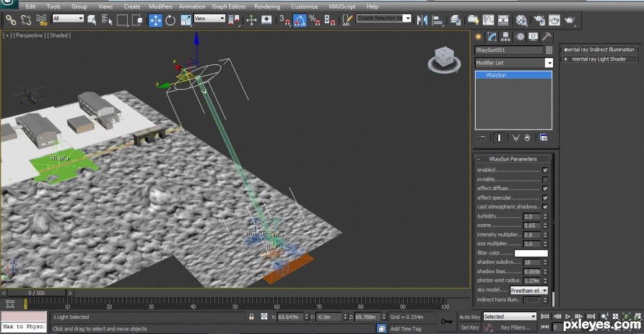Viewport: 644px width, 334px height.
Task: Open the Graph Editors menu
Action: tap(229, 7)
